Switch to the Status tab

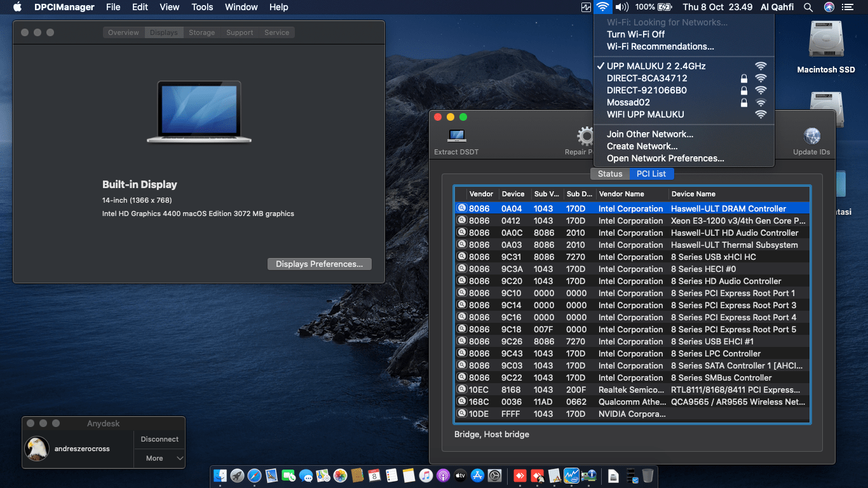[x=609, y=173]
